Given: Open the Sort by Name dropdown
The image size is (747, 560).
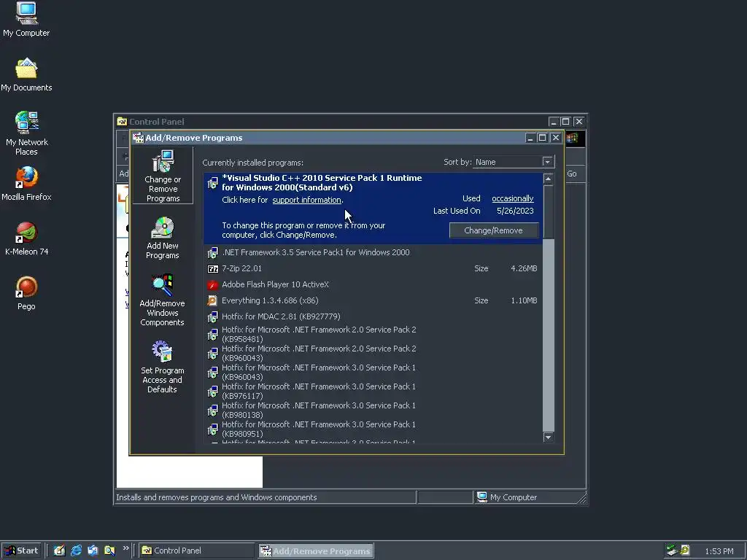Looking at the screenshot, I should tap(547, 162).
